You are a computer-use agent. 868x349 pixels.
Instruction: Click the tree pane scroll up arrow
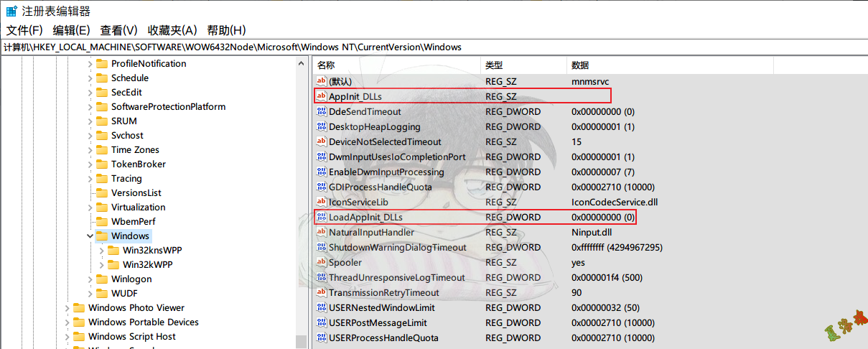pos(302,64)
